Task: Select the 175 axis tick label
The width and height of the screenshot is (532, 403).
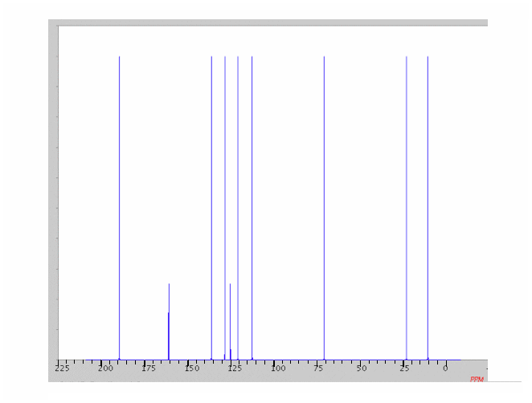Action: pos(148,368)
